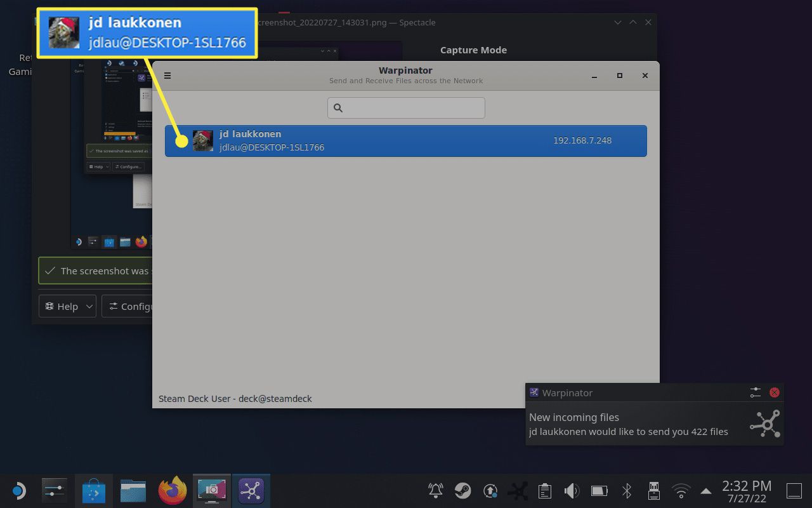The width and height of the screenshot is (812, 508).
Task: Minimize the Spectacle window
Action: coord(618,22)
